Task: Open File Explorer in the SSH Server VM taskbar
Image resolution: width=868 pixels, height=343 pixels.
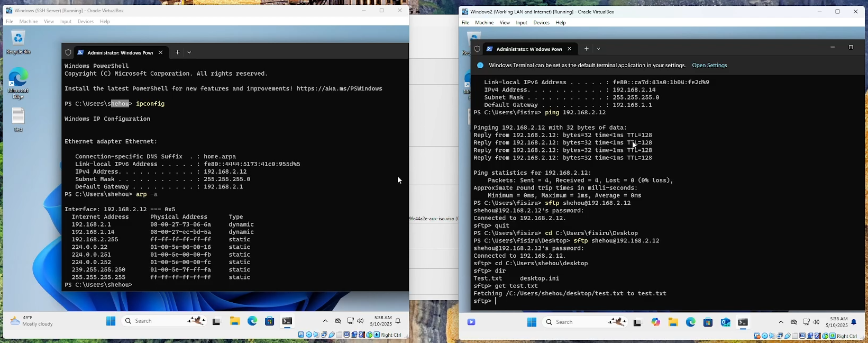Action: 234,321
